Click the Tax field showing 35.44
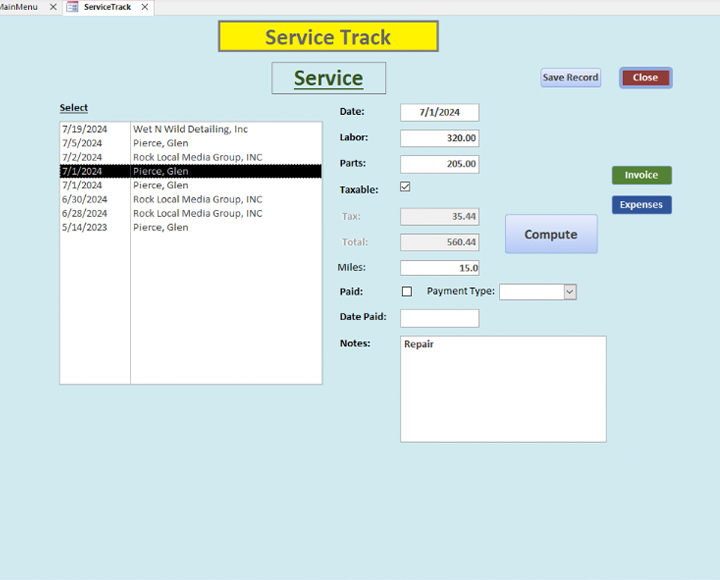Image resolution: width=720 pixels, height=580 pixels. 439,217
